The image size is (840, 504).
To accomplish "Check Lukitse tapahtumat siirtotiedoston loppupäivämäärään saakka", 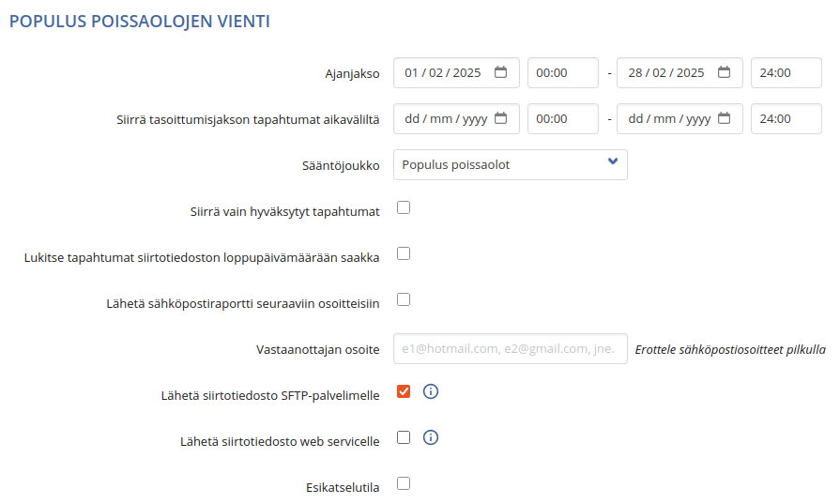I will point(404,253).
